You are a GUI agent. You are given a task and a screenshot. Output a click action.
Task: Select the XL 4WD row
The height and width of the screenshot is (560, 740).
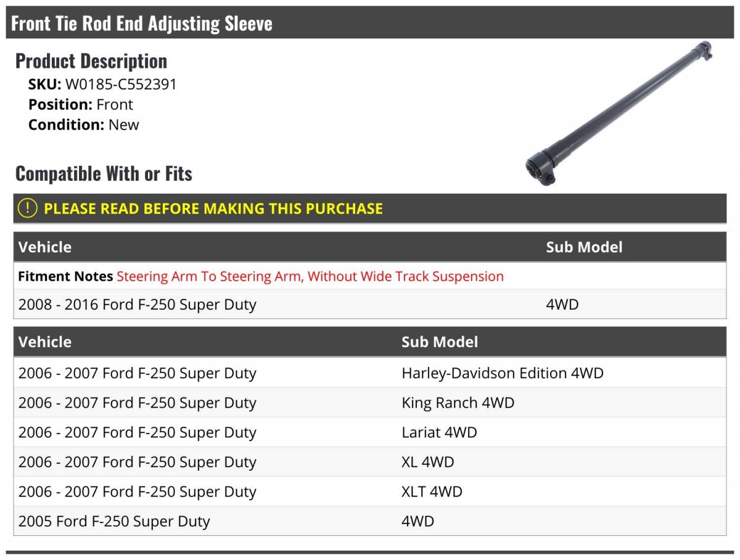pyautogui.click(x=427, y=462)
